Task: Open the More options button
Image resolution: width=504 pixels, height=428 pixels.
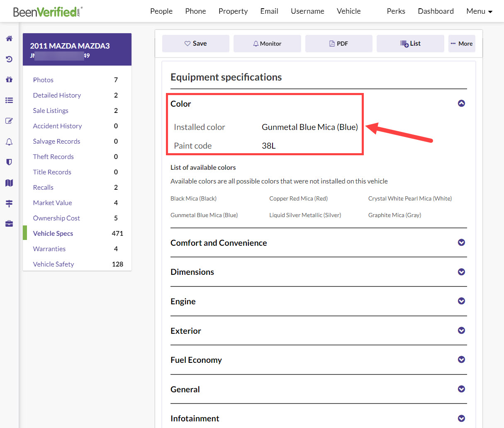Action: pos(462,44)
